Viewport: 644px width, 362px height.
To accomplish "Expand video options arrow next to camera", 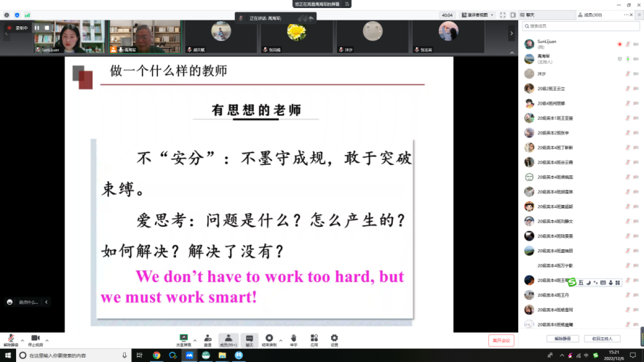I will (47, 339).
